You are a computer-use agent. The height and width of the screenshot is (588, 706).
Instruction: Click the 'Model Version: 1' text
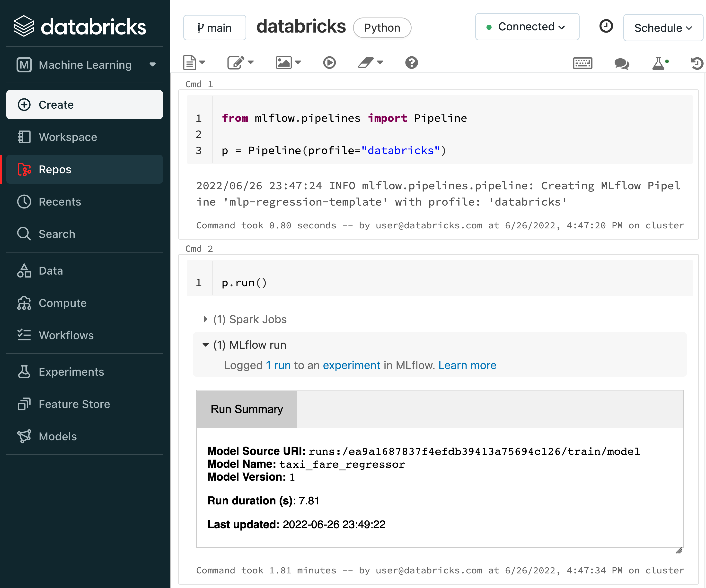[251, 477]
